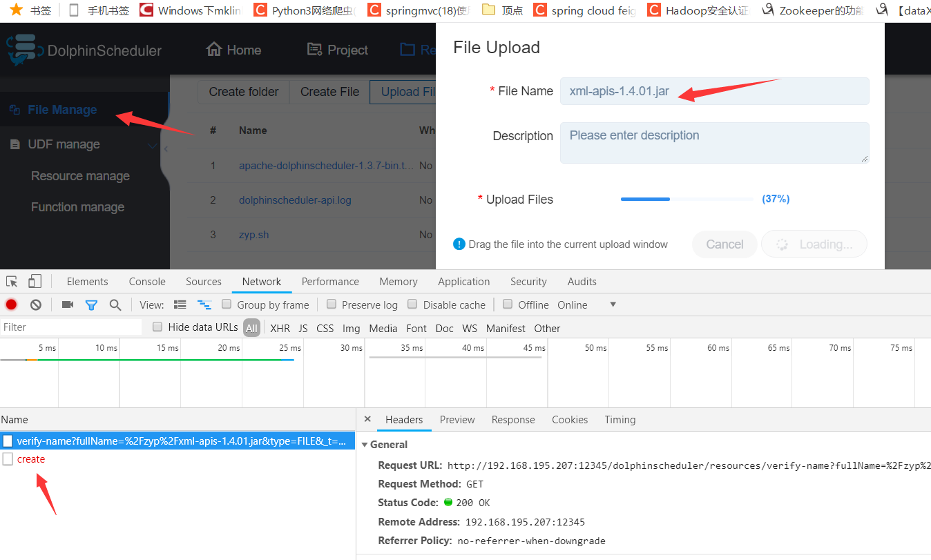Enable the Preserve log checkbox
Screen dimensions: 931x560
tap(332, 304)
